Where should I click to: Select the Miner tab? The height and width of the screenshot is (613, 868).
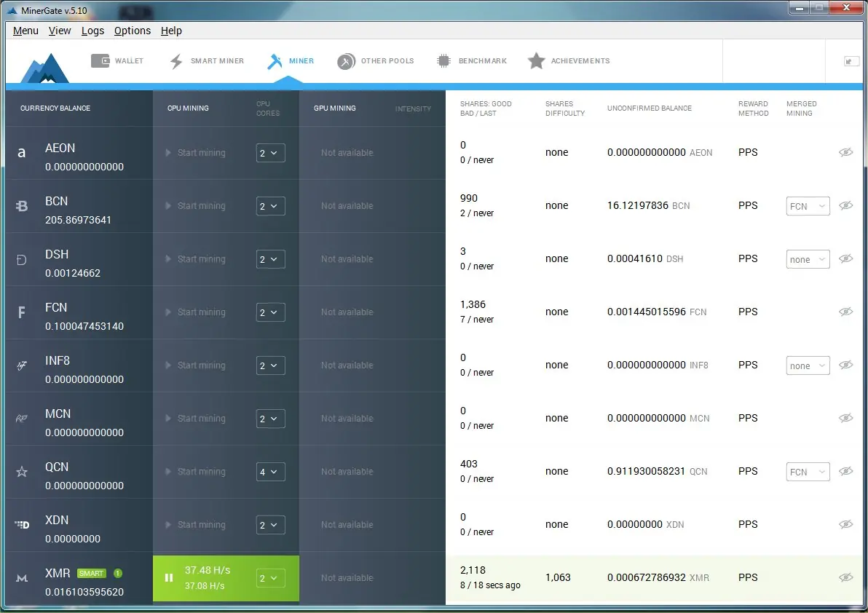pyautogui.click(x=291, y=61)
